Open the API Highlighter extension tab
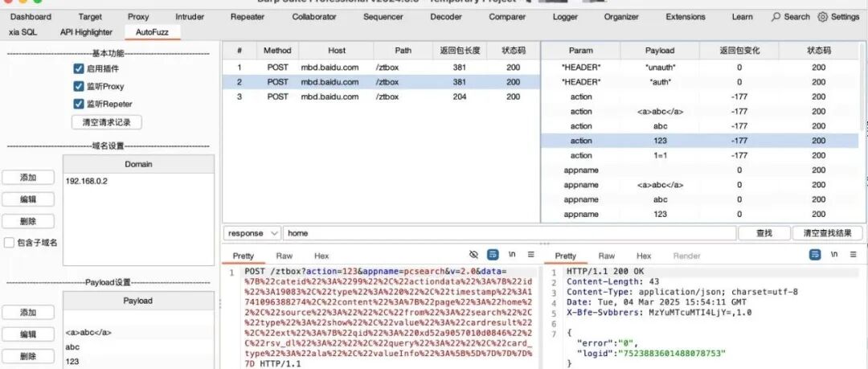The image size is (868, 369). pyautogui.click(x=86, y=32)
